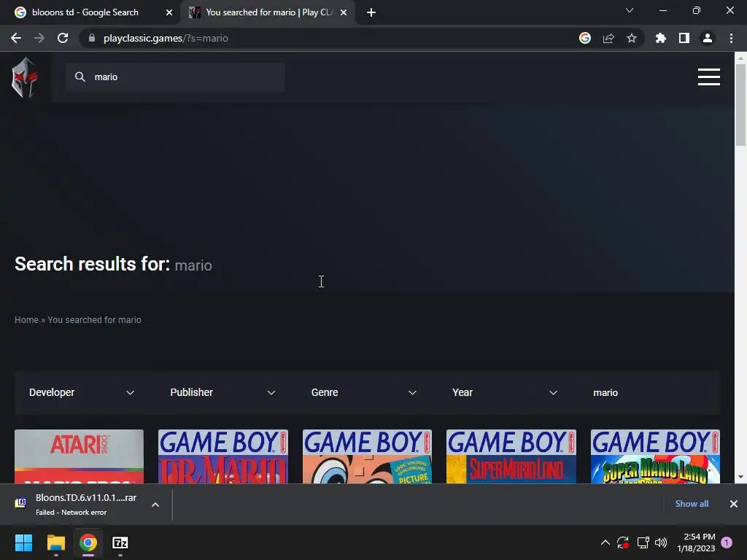Open the Super Mario Land 2 thumbnail
747x560 pixels.
point(656,456)
